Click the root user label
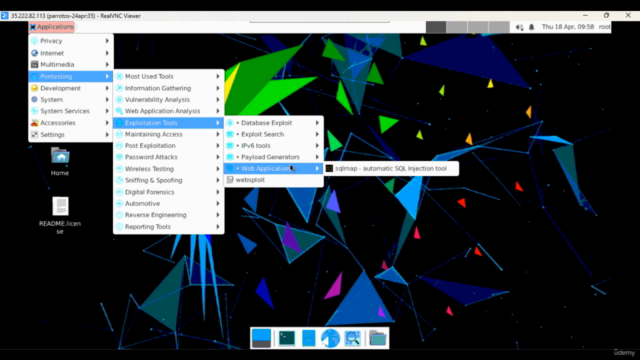Viewport: 640px width, 360px height. coord(604,27)
